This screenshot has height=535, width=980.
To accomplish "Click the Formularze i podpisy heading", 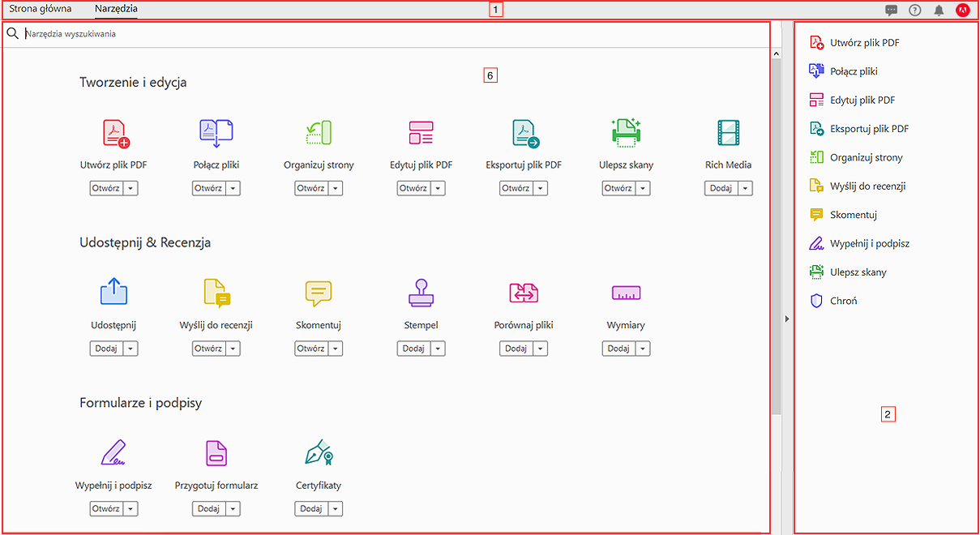I will pyautogui.click(x=140, y=403).
